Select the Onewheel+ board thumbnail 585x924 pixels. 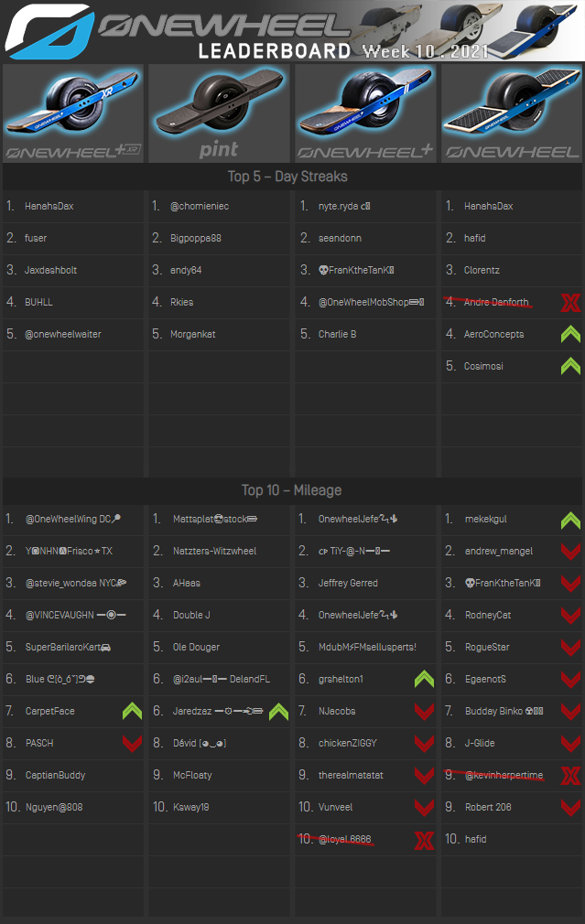click(x=365, y=113)
